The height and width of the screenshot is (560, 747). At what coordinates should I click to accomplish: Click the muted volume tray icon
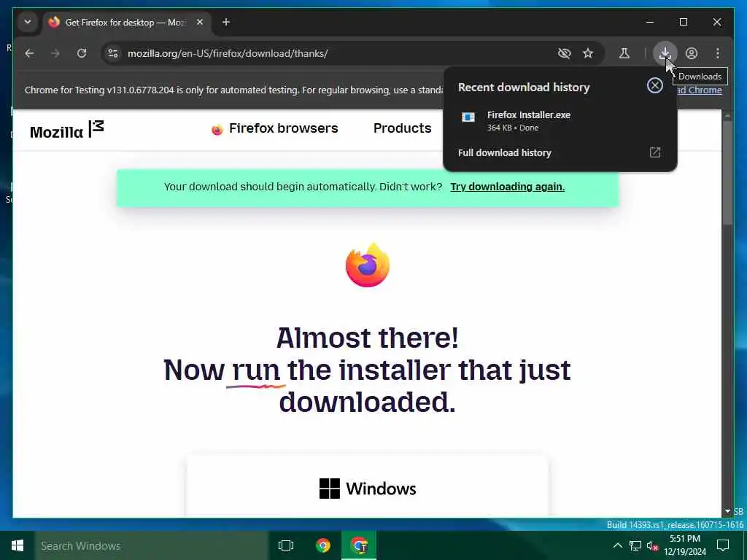(x=652, y=545)
